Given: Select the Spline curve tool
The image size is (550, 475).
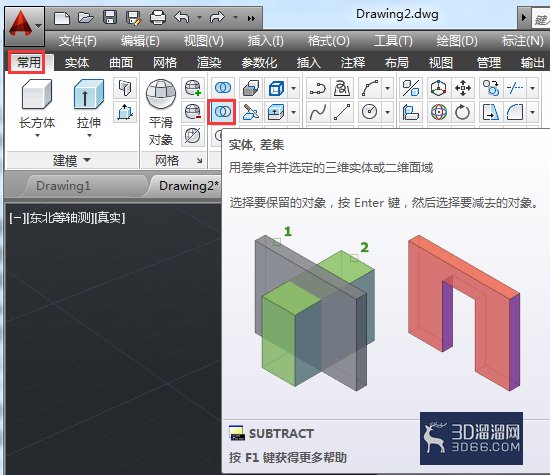Looking at the screenshot, I should tap(318, 112).
